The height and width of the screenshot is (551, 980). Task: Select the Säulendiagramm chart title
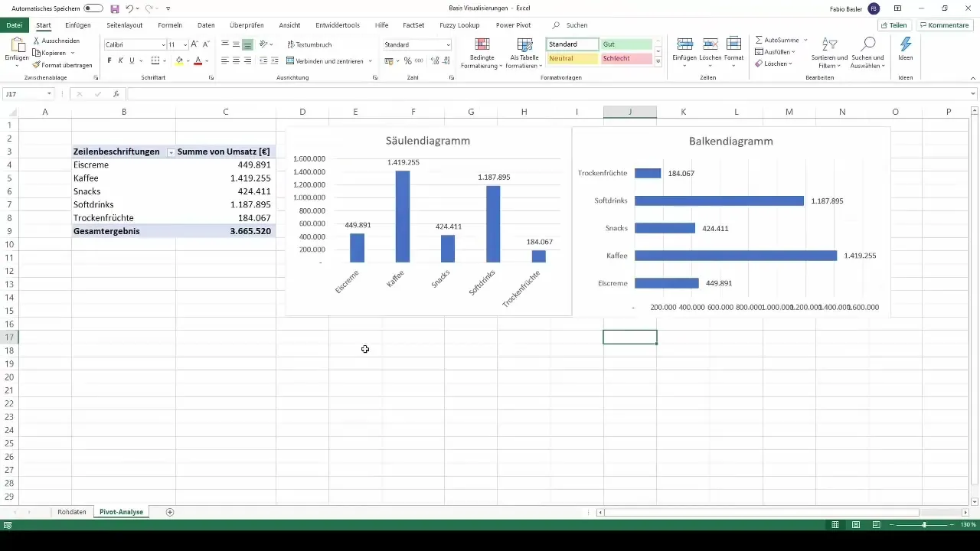(x=428, y=141)
